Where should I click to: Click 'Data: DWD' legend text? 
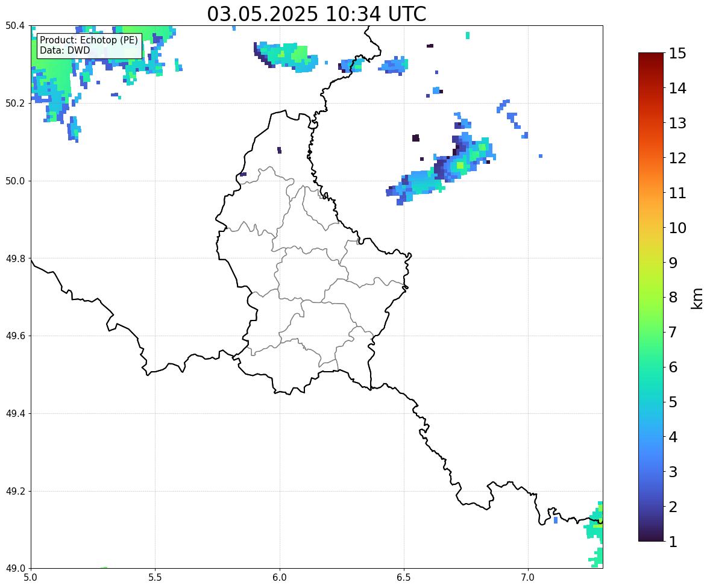(x=64, y=50)
